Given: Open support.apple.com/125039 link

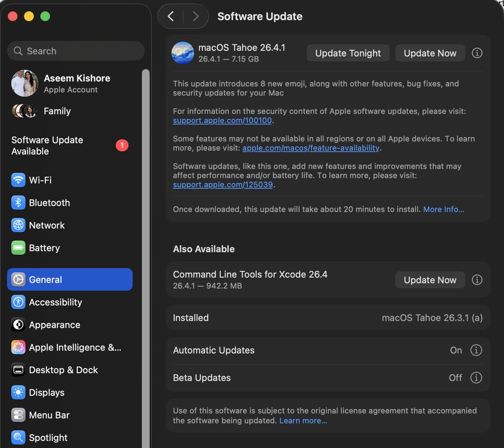Looking at the screenshot, I should pos(223,184).
